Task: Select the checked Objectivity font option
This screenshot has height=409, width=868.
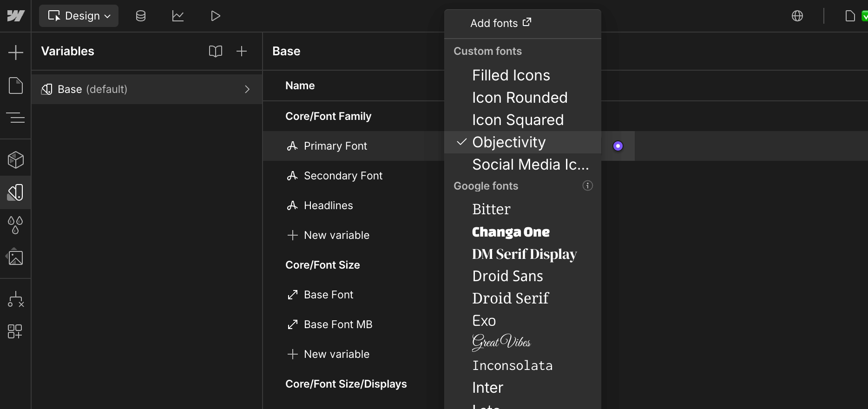Action: [509, 142]
